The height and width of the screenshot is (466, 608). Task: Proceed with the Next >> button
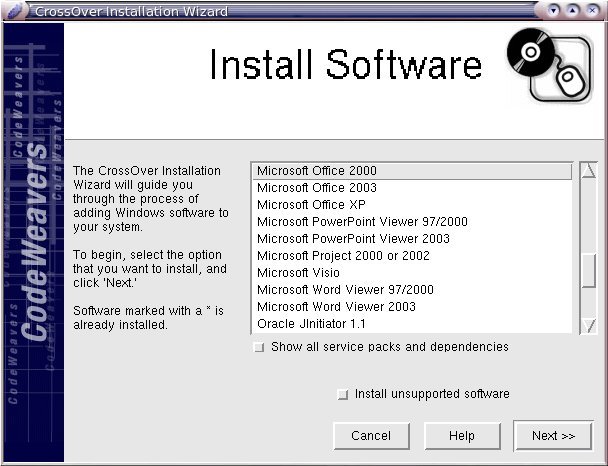click(553, 436)
